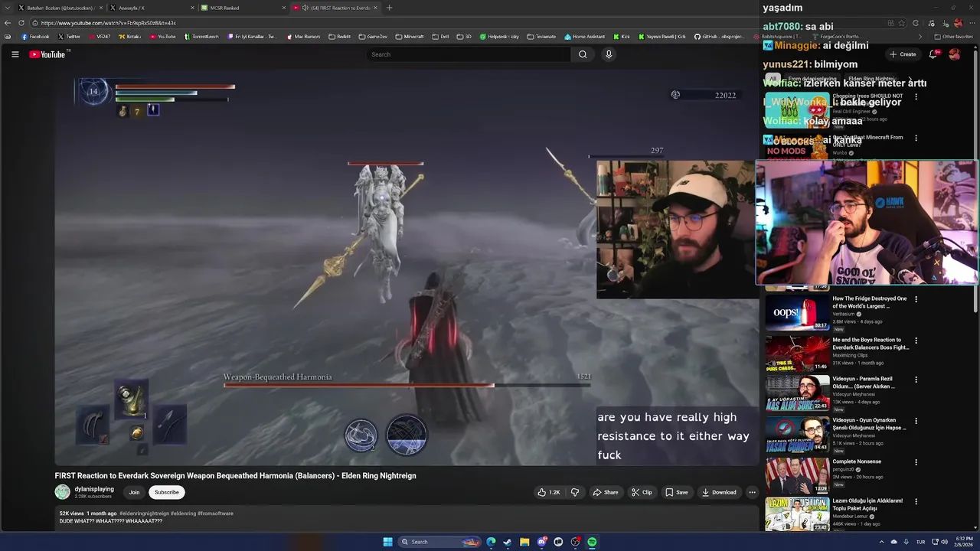Viewport: 980px width, 551px height.
Task: Open Mac Rumors bookmark
Action: pyautogui.click(x=303, y=37)
